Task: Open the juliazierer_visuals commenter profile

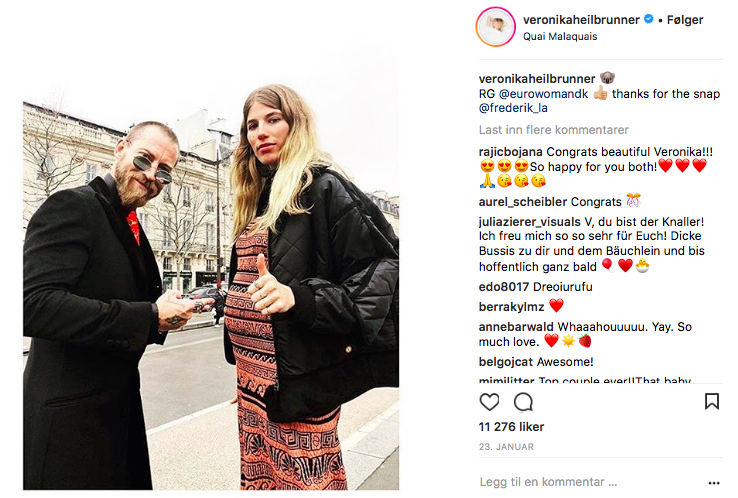Action: pos(529,222)
